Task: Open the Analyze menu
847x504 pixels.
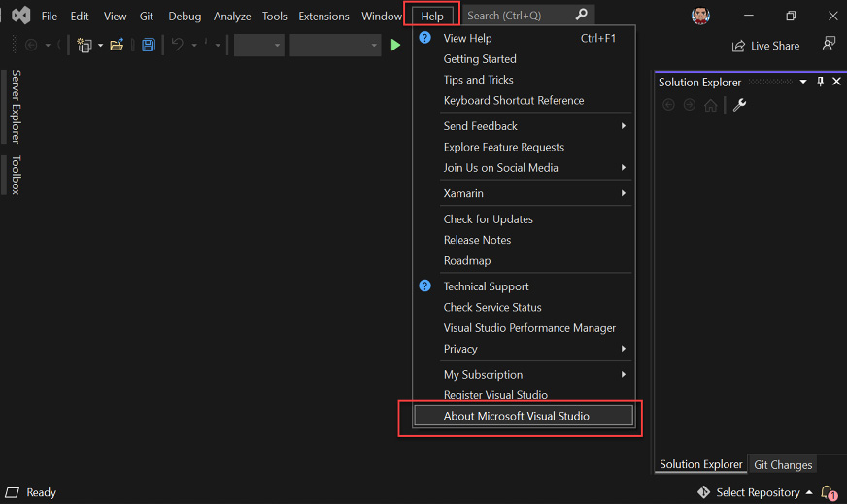Action: pos(232,17)
